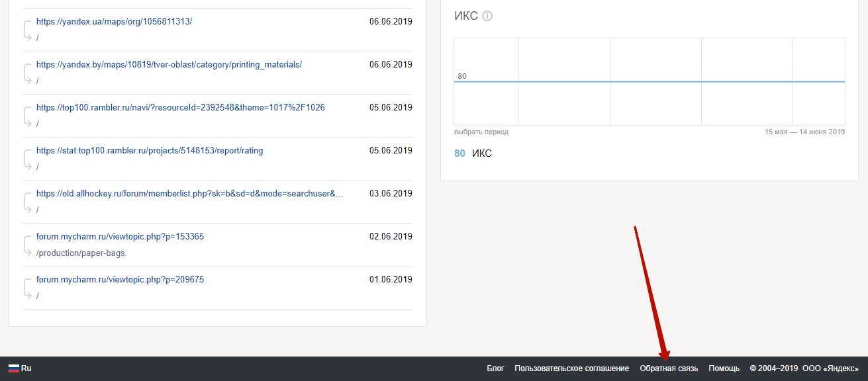Open the stat.top100.rambler.ru rating report link
Screen dimensions: 868x381
(x=150, y=150)
